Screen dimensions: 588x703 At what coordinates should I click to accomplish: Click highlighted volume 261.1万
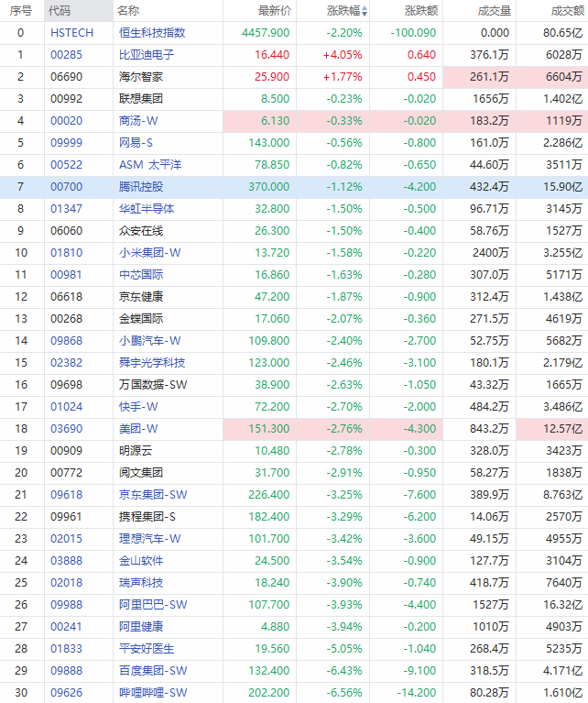tap(489, 77)
